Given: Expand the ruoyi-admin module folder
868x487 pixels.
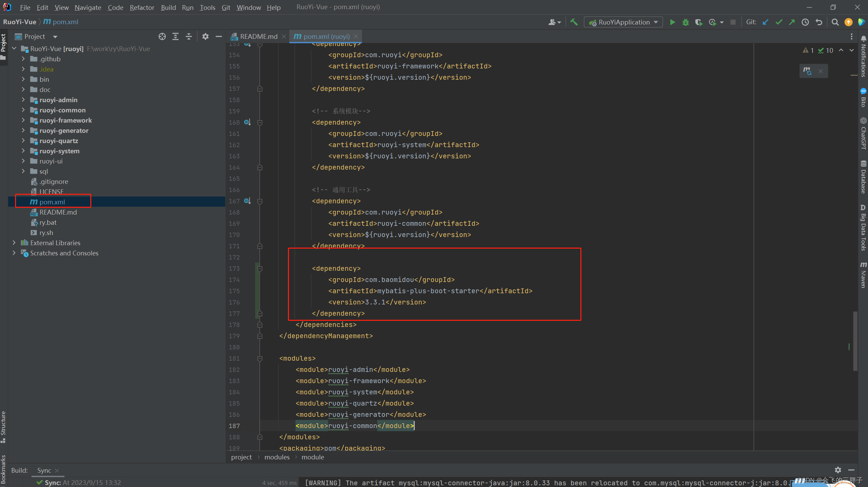Looking at the screenshot, I should 23,100.
